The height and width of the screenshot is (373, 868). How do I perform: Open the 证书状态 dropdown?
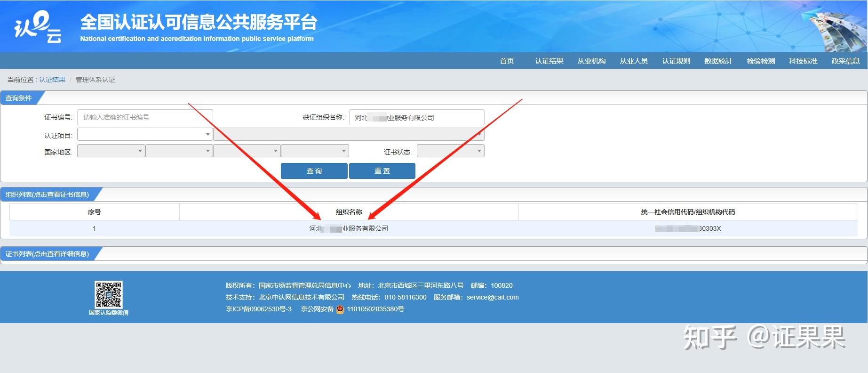click(x=450, y=151)
